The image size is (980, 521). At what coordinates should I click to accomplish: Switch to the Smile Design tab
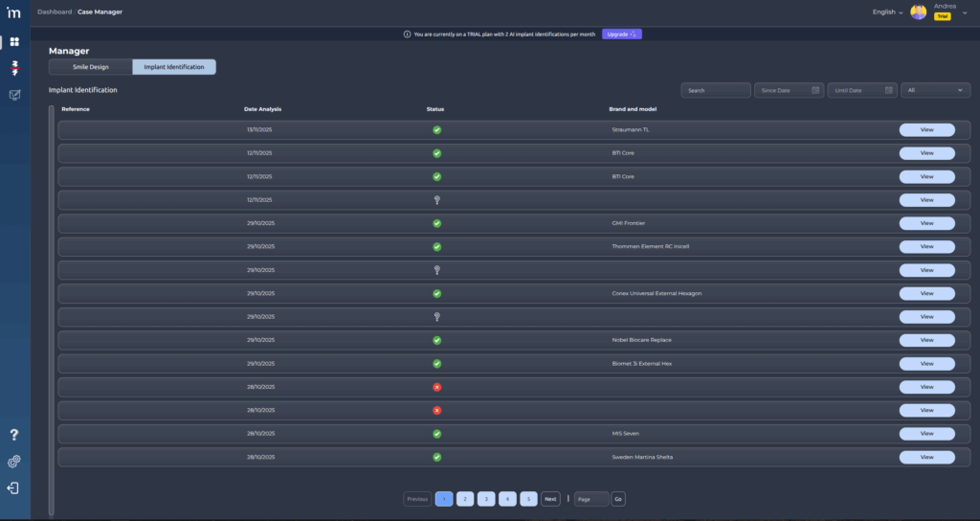click(x=91, y=67)
